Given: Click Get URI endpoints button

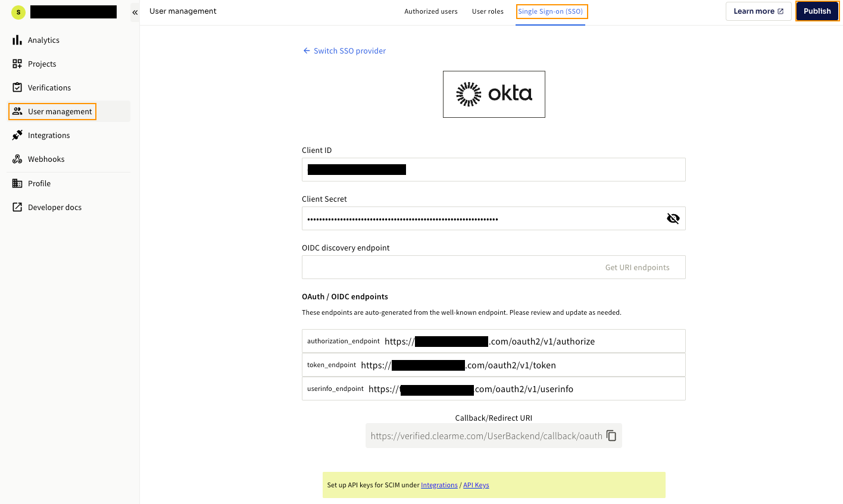Looking at the screenshot, I should click(x=637, y=267).
